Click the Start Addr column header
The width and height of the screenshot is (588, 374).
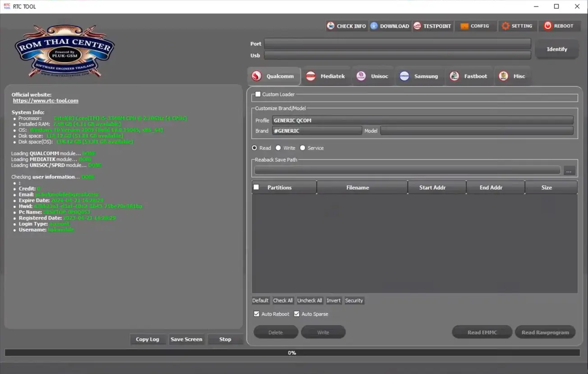click(x=437, y=188)
